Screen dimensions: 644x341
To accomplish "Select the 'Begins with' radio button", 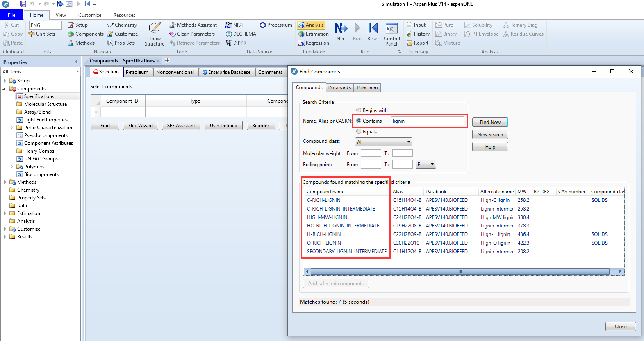I will (x=359, y=110).
